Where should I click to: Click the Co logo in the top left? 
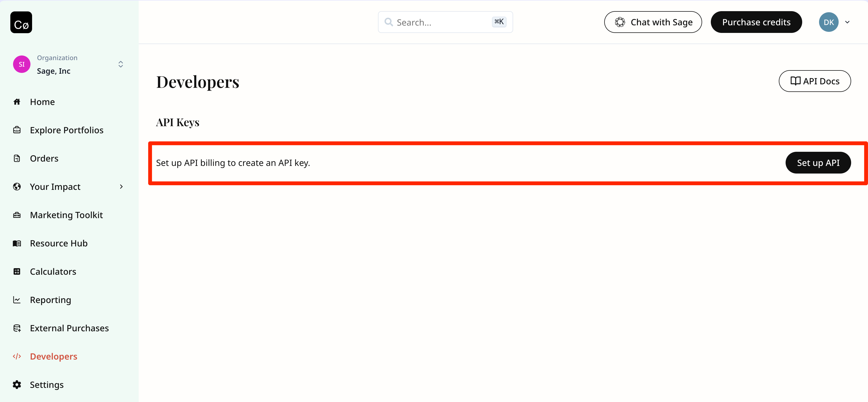click(21, 22)
